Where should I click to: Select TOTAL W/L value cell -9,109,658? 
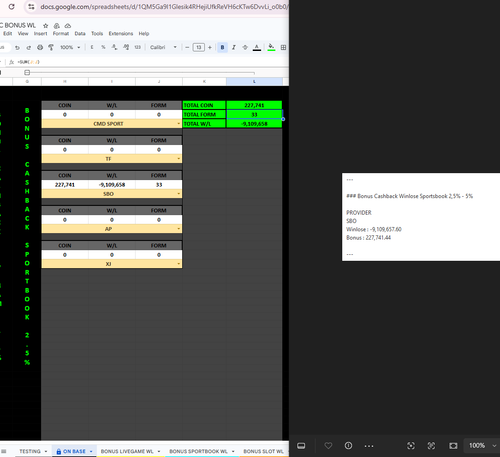(x=254, y=124)
